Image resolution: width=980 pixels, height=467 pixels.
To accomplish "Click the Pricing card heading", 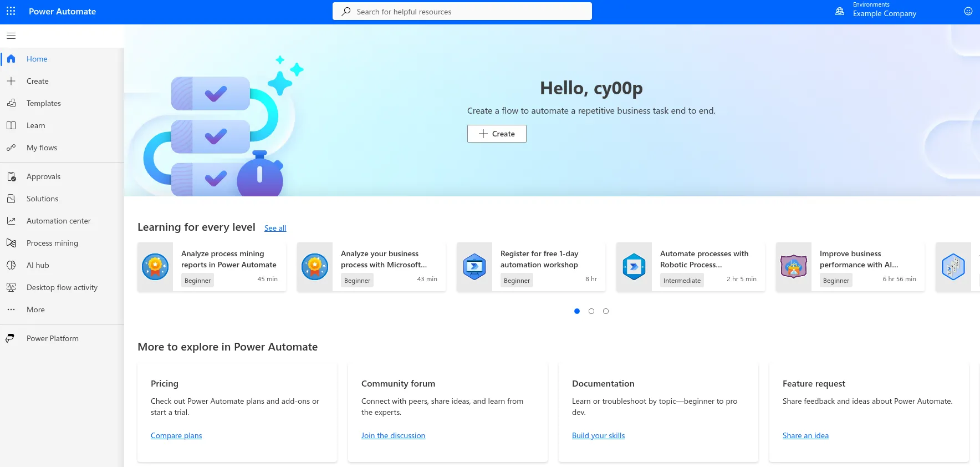I will click(165, 383).
